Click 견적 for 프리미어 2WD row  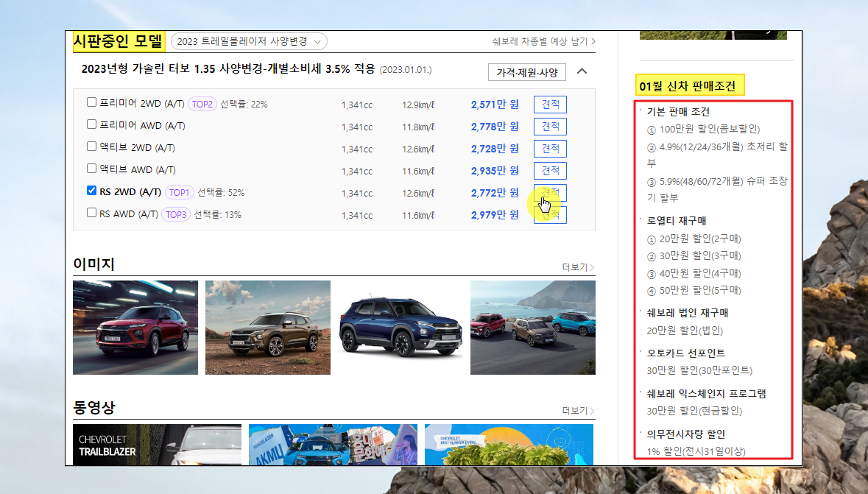coord(550,104)
